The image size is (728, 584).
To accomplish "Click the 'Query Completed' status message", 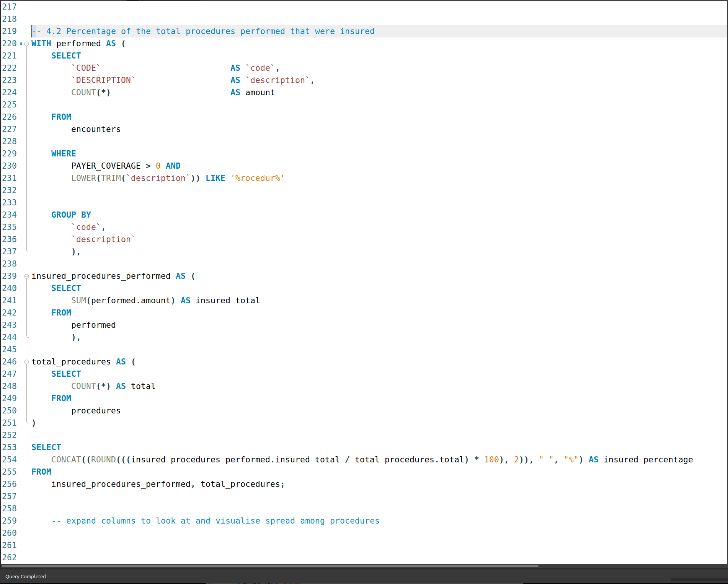I will [x=26, y=576].
